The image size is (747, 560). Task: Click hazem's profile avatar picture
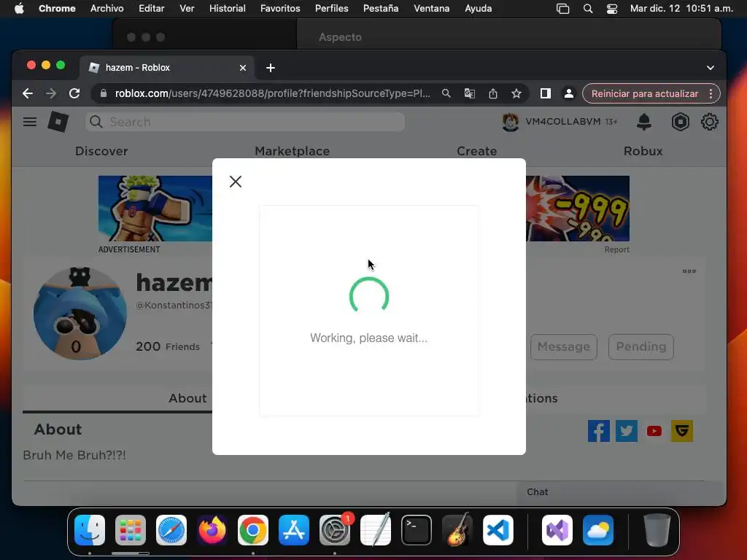click(80, 314)
